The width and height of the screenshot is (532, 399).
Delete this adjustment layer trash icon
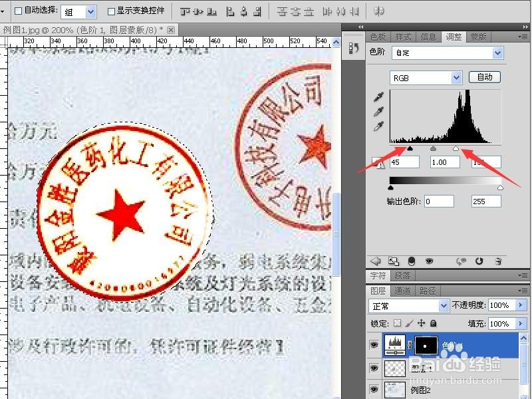498,261
